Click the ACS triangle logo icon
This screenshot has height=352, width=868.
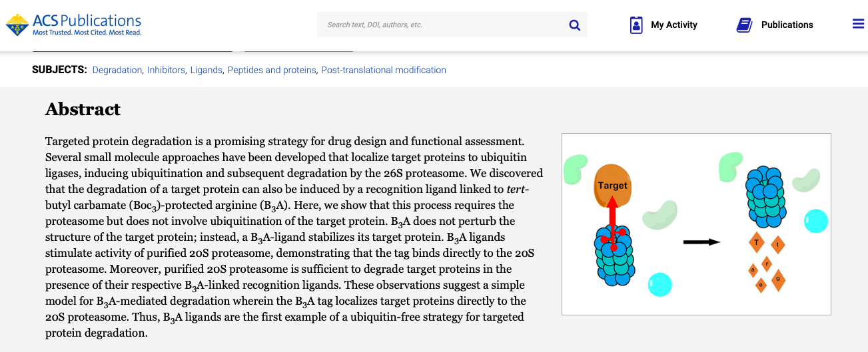click(17, 25)
